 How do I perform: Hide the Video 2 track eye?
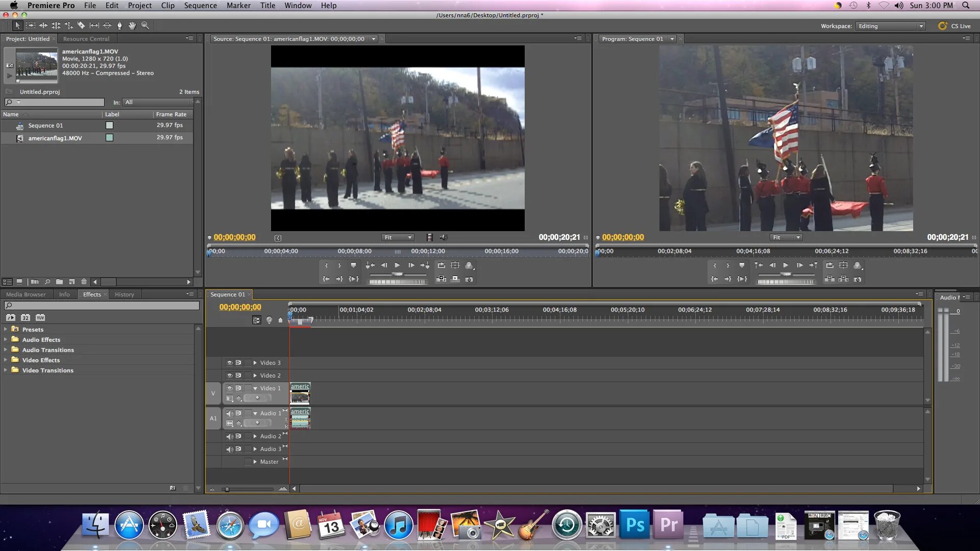coord(230,375)
